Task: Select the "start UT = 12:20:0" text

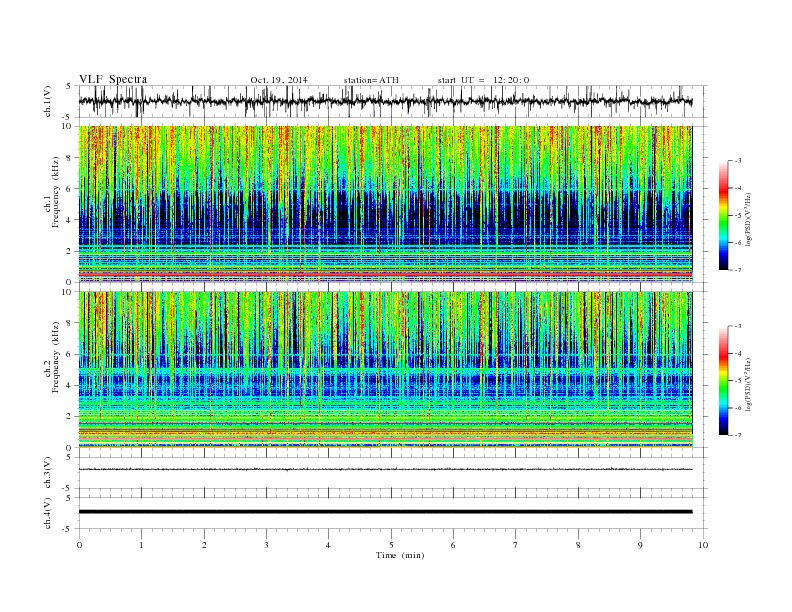Action: [483, 80]
